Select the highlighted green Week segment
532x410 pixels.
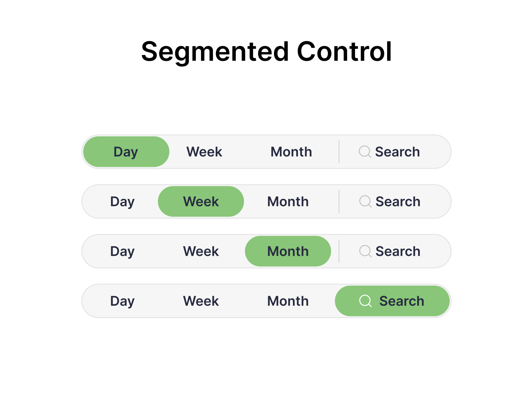[201, 202]
